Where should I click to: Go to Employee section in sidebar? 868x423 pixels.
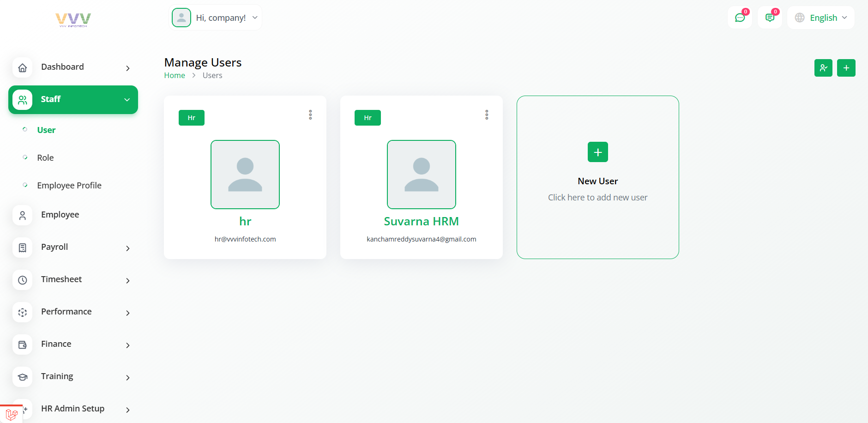pyautogui.click(x=60, y=215)
